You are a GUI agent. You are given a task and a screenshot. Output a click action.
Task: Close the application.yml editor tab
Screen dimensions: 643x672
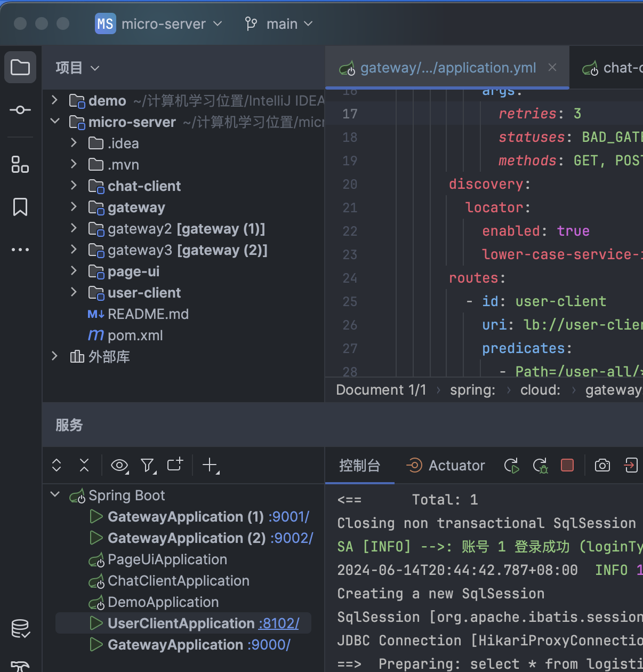[x=552, y=67]
